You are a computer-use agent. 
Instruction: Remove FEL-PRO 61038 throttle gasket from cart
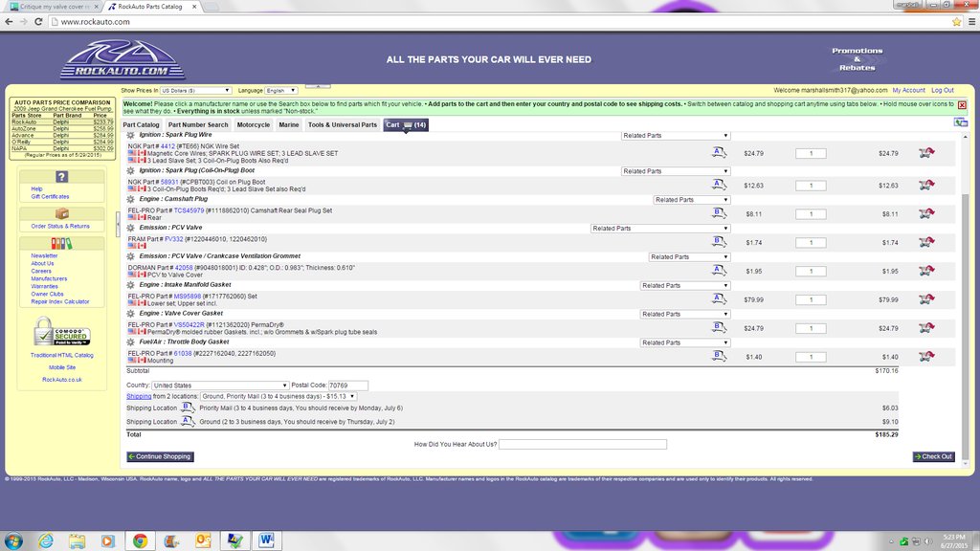(x=926, y=357)
